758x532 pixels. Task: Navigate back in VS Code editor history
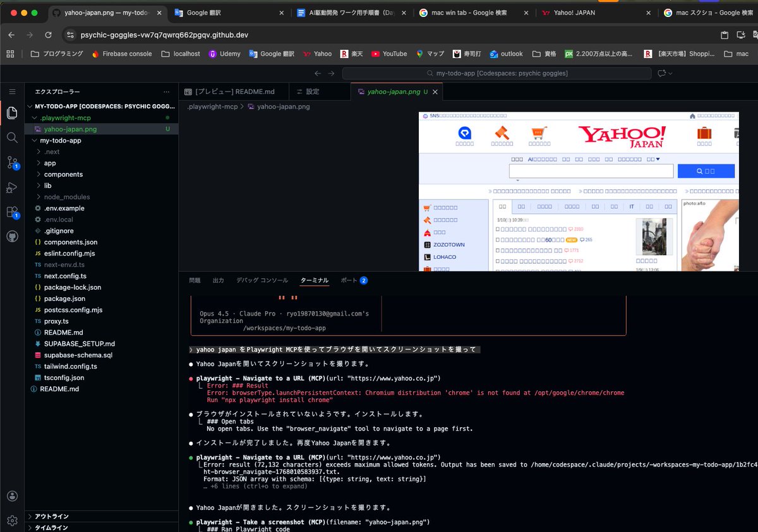pos(318,73)
